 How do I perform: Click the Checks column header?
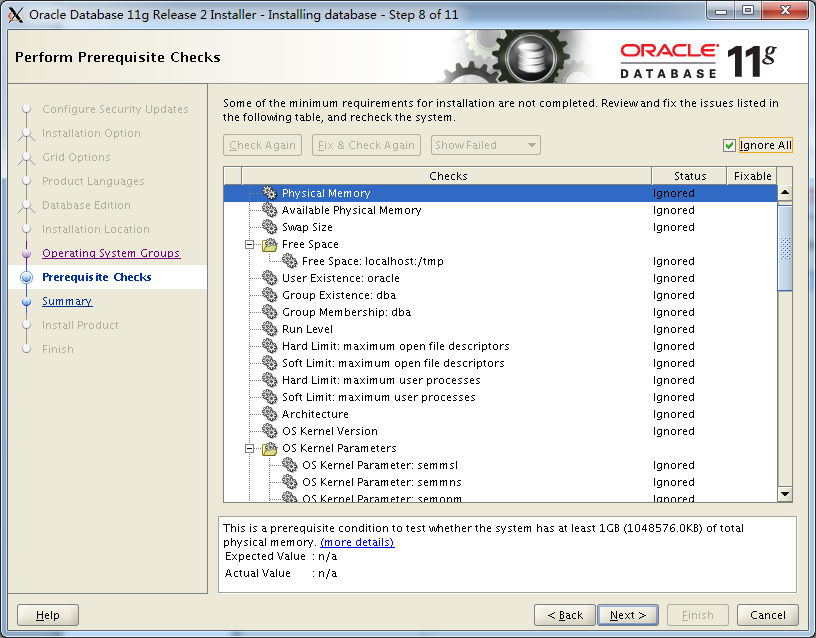tap(447, 176)
